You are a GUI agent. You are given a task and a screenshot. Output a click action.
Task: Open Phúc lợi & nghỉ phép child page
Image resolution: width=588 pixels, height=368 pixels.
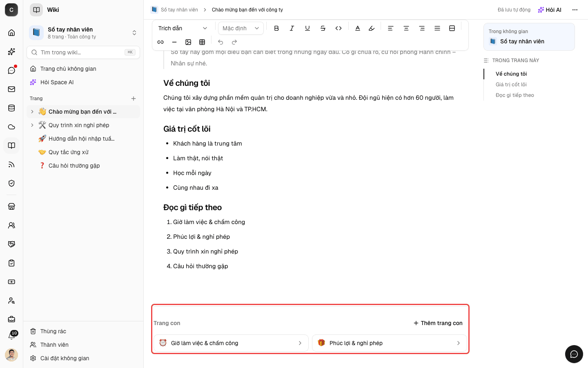click(390, 343)
